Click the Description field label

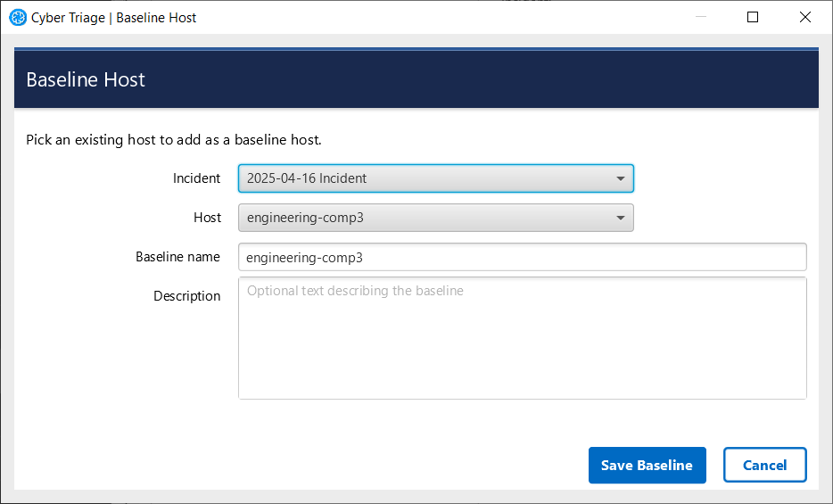click(186, 296)
